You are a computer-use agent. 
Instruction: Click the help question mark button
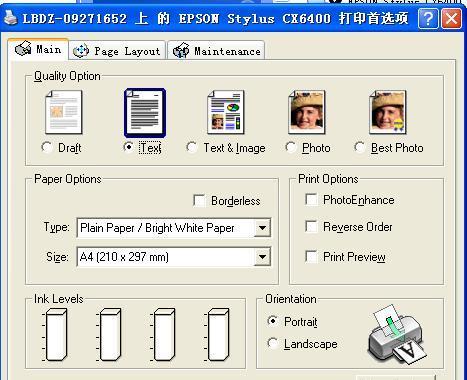(x=428, y=19)
